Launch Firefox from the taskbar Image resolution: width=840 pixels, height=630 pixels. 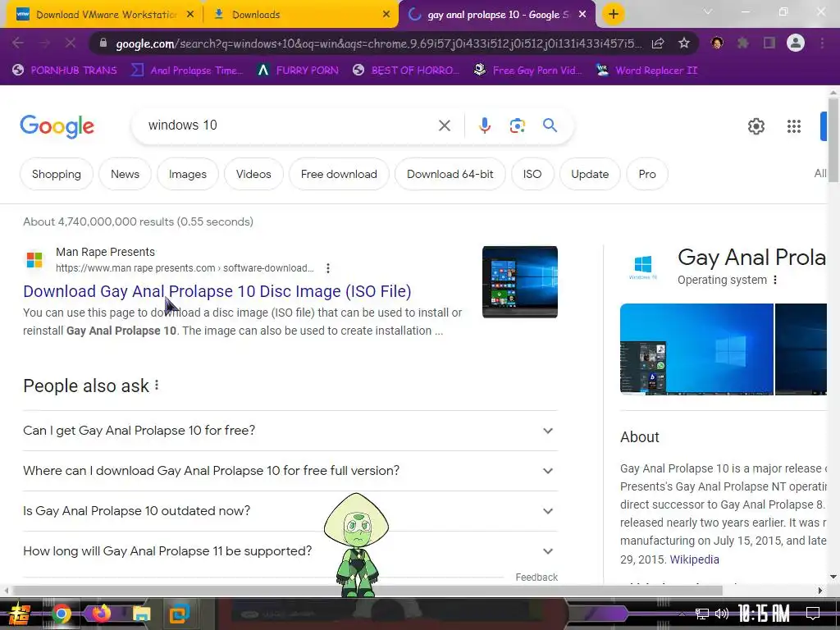101,614
